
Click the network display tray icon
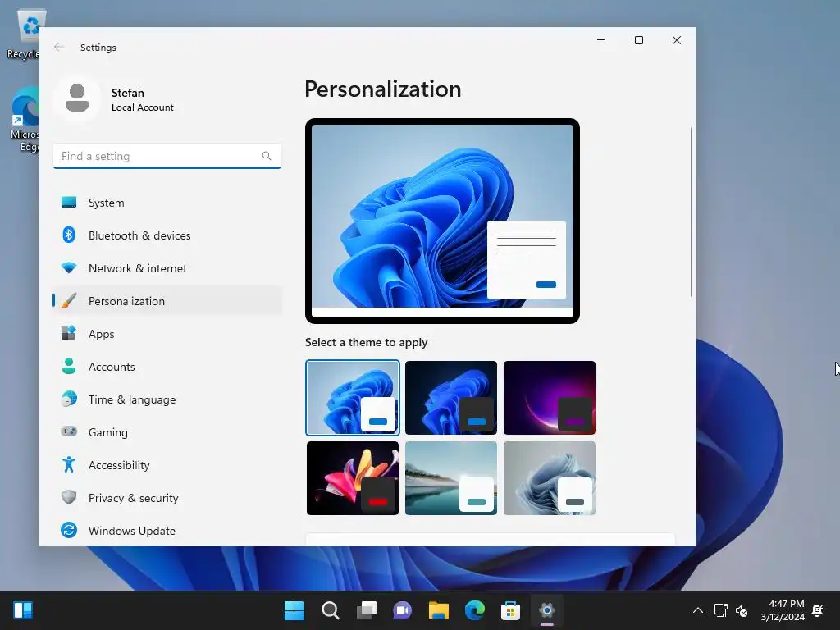tap(720, 610)
